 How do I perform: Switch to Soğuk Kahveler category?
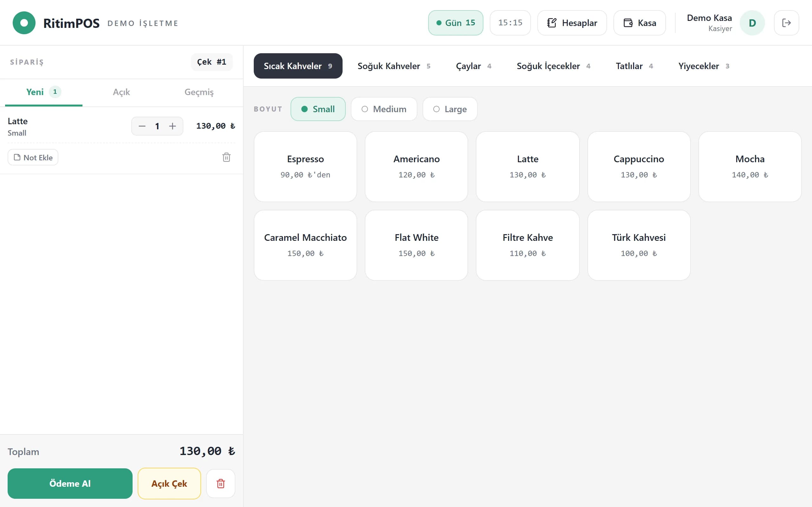(394, 66)
